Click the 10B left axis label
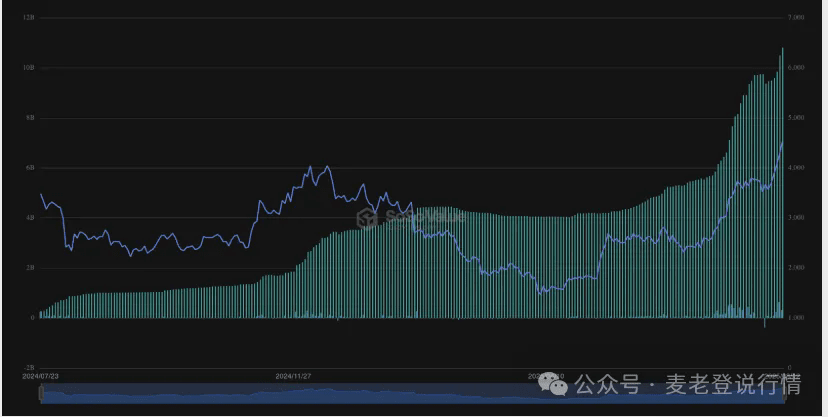Image resolution: width=828 pixels, height=417 pixels. click(x=29, y=68)
